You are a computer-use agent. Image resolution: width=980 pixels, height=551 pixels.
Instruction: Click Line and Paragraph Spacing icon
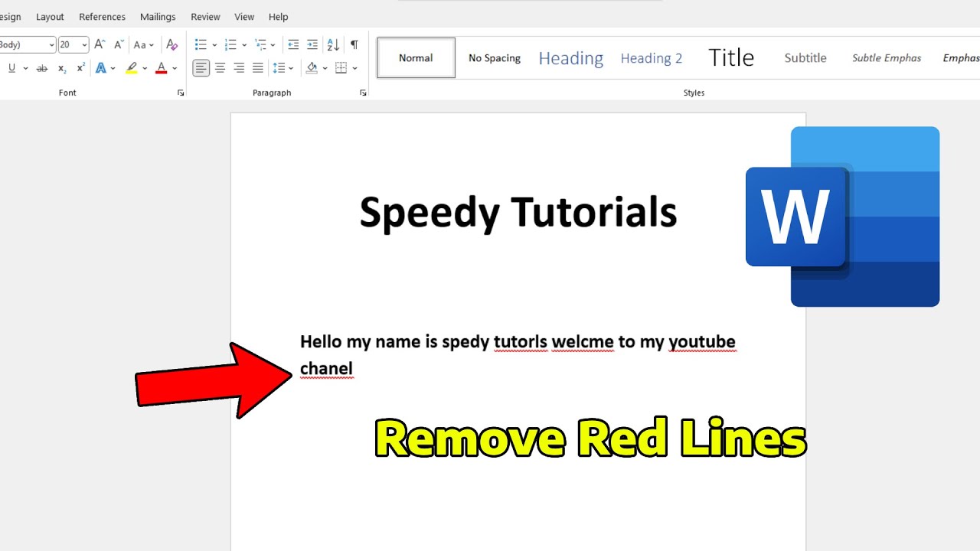(x=279, y=68)
